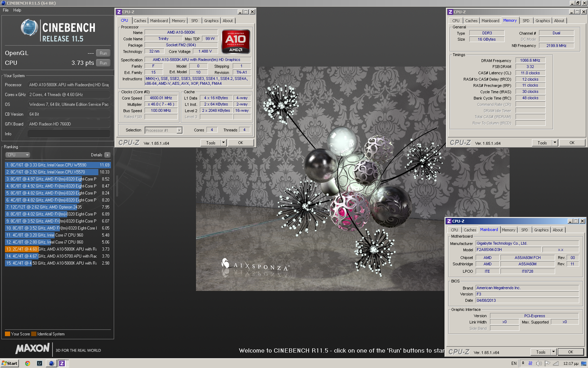Viewport: 588px width, 368px height.
Task: Open the CPU ranking type dropdown
Action: tap(17, 155)
